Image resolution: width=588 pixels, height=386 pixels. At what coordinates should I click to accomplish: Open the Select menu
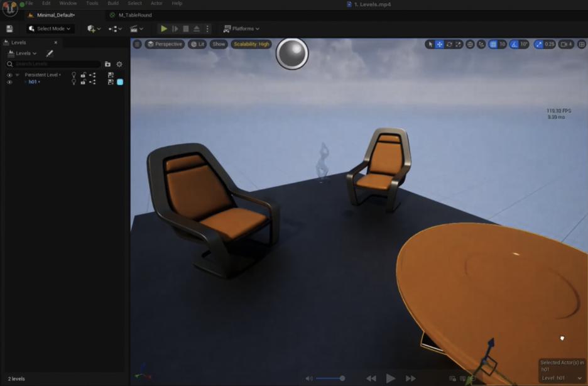pyautogui.click(x=134, y=3)
